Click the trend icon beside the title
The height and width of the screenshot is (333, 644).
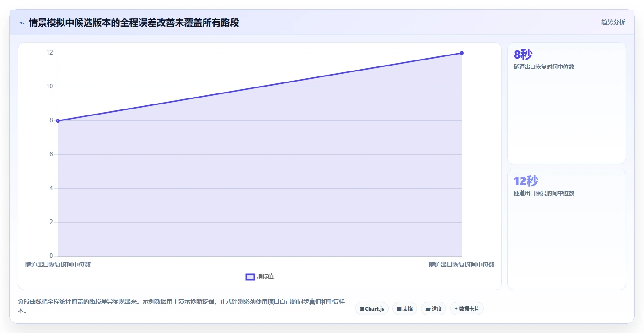22,22
